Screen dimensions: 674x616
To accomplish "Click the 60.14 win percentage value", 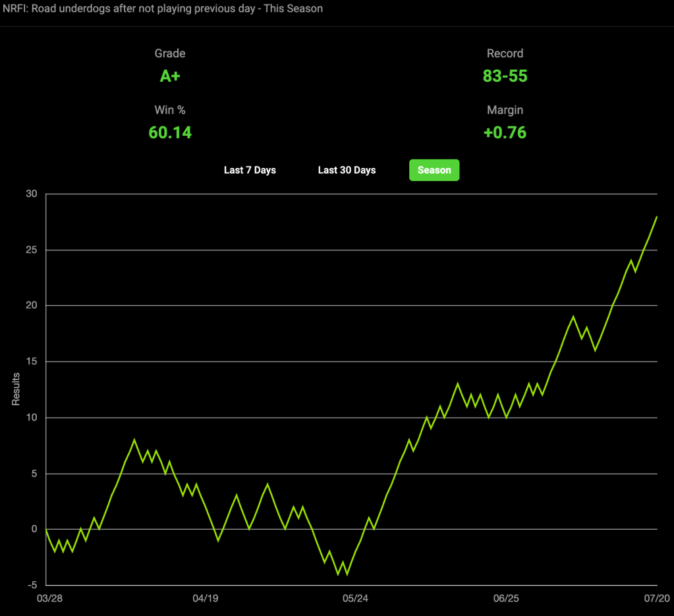I will (170, 132).
